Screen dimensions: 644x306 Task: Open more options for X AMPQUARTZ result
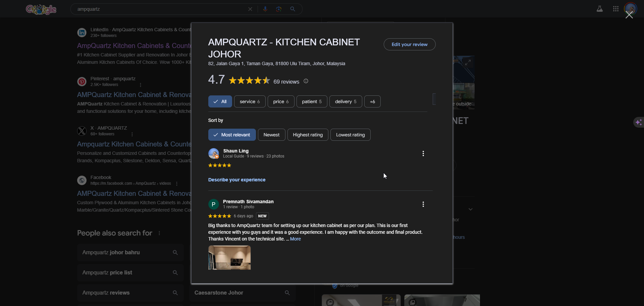coord(132,134)
